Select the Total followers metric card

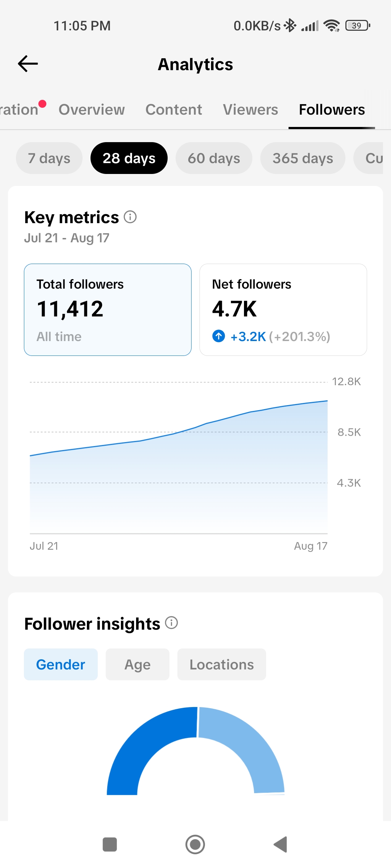[108, 310]
